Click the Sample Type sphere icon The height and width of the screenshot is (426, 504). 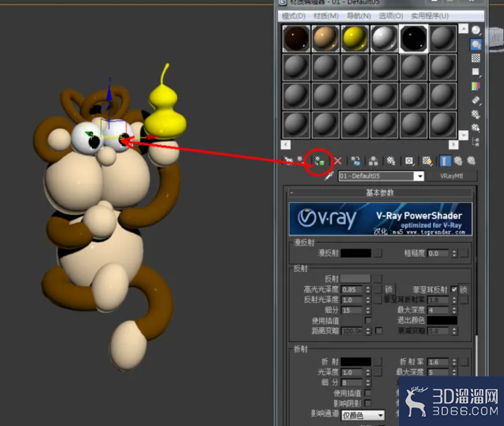click(x=476, y=30)
